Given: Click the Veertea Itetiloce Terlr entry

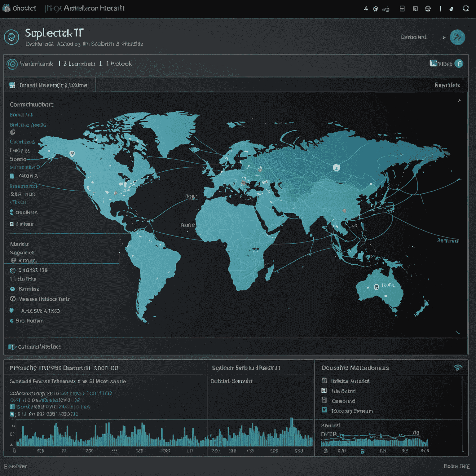Looking at the screenshot, I should pos(44,299).
